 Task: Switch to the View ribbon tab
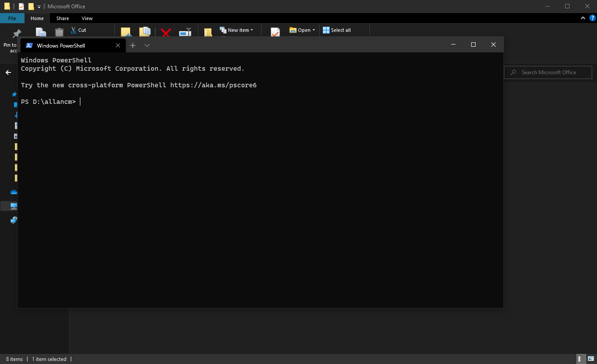87,18
